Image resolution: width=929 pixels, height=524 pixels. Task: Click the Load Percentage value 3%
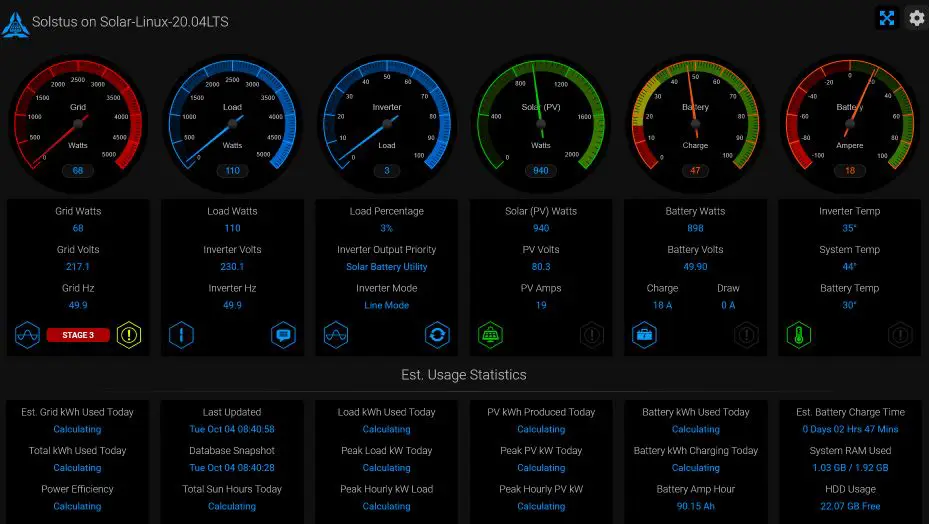pos(387,228)
